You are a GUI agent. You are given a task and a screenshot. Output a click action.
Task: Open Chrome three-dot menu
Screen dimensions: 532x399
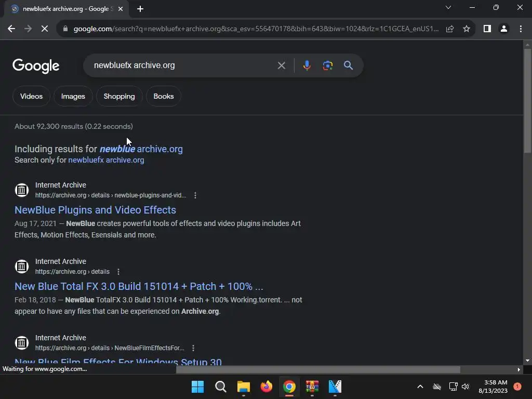click(521, 29)
